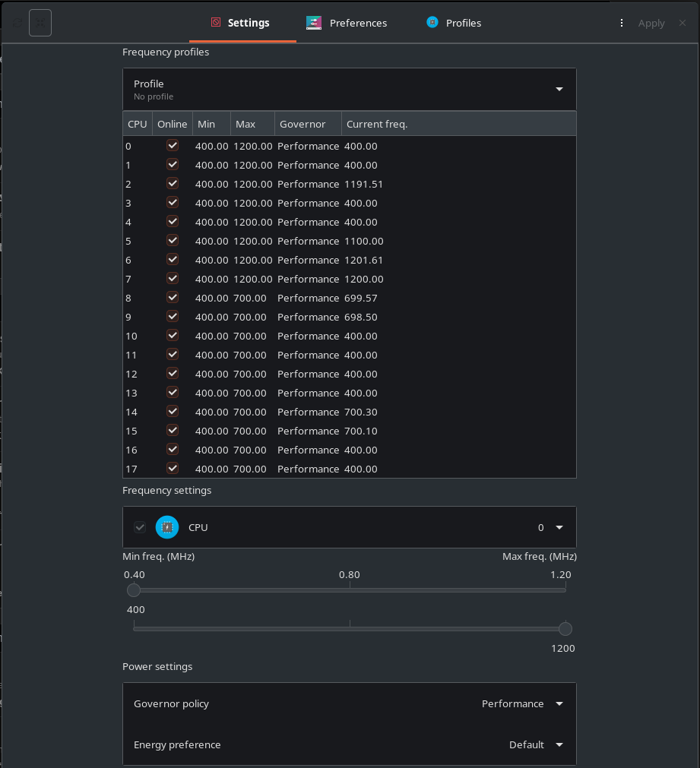Click the Max column header
The width and height of the screenshot is (700, 768).
point(252,124)
